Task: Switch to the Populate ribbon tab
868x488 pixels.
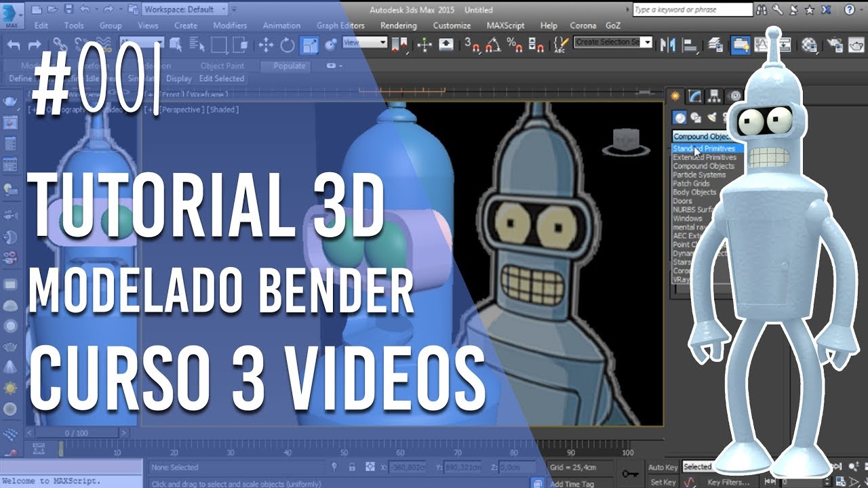Action: pos(290,66)
